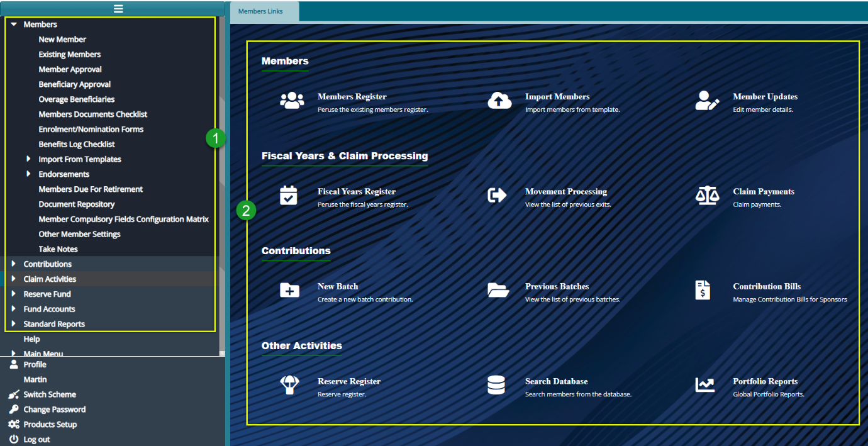Click the Fiscal Years Register link title

click(357, 192)
